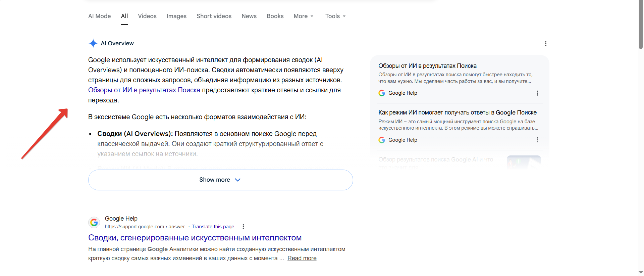Follow the 'Обзоры от ИИ в результатах Поиска' inline link
The width and height of the screenshot is (644, 276).
tap(144, 90)
